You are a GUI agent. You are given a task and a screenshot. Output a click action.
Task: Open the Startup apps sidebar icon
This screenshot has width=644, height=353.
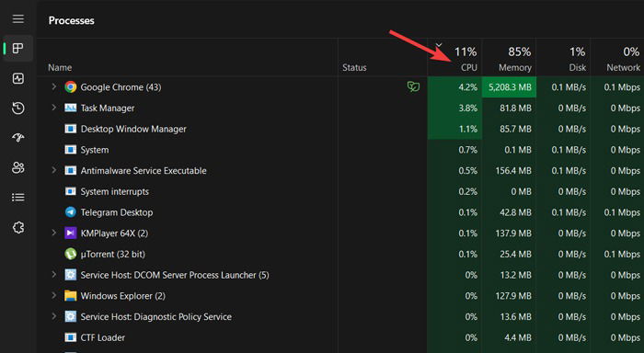pyautogui.click(x=18, y=138)
